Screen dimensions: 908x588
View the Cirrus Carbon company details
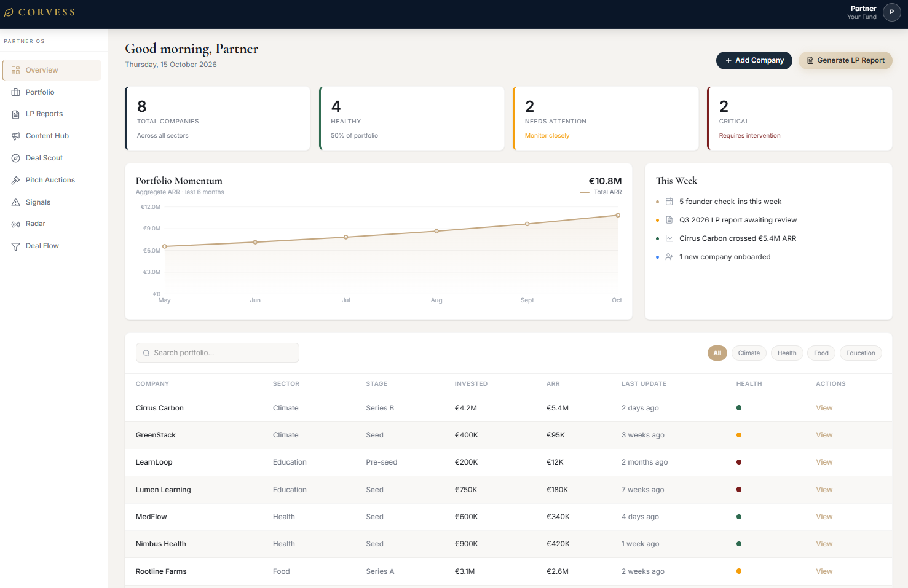(x=824, y=408)
